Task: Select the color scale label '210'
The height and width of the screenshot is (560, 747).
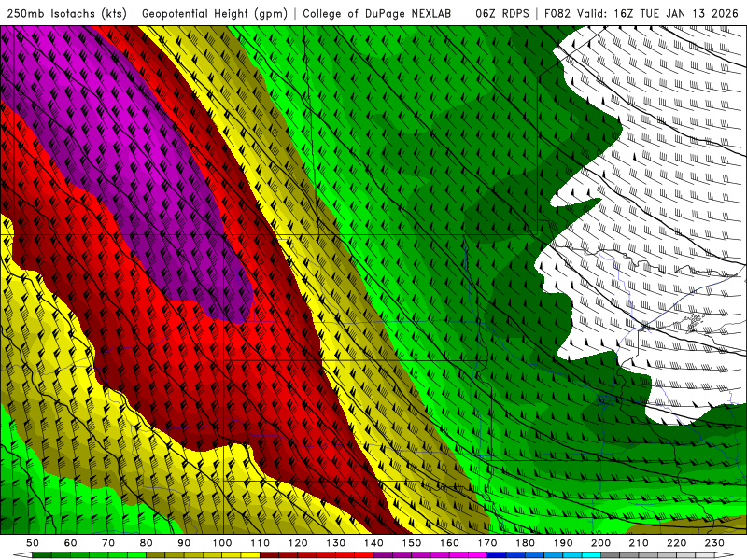Action: tap(639, 543)
